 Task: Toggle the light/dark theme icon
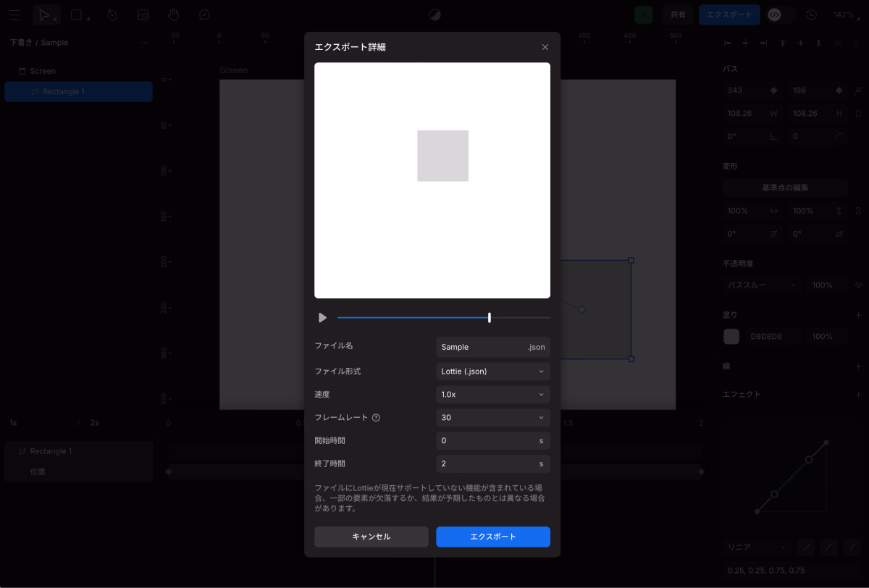pos(434,14)
